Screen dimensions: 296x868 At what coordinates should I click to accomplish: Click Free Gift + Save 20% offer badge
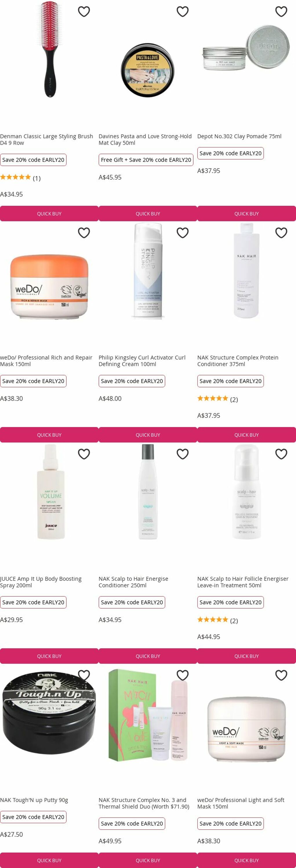click(x=146, y=160)
